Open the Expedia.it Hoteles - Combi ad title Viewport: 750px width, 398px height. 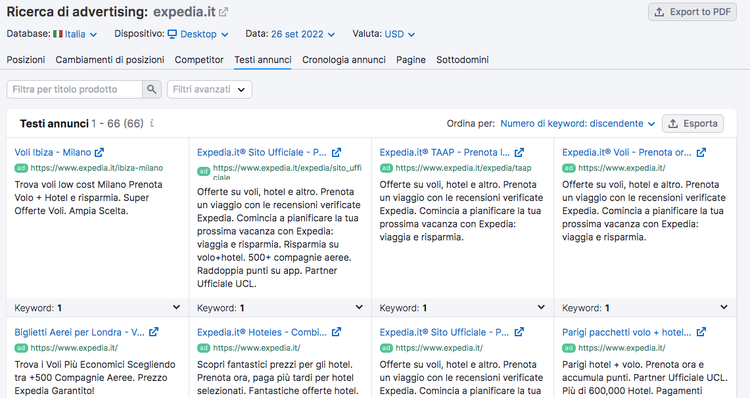pyautogui.click(x=262, y=332)
